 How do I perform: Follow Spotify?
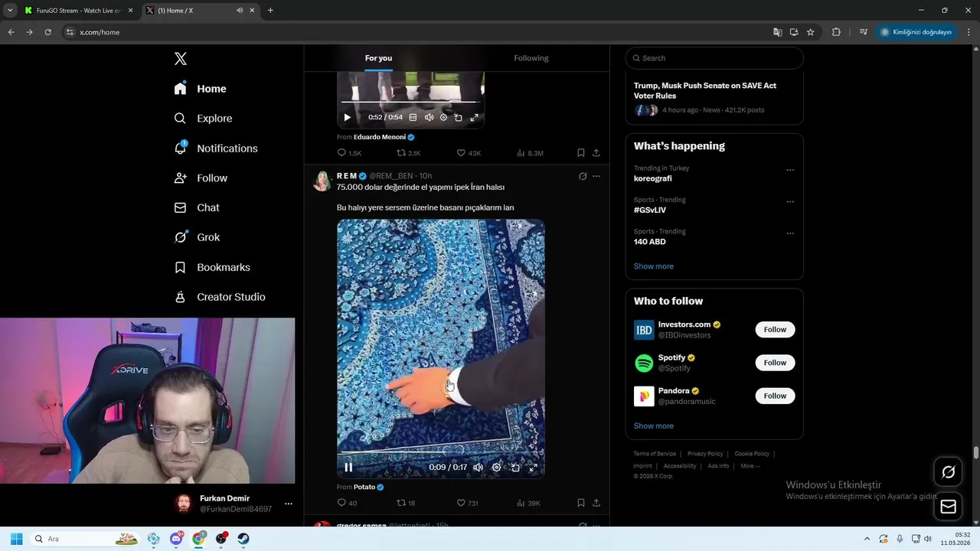pyautogui.click(x=775, y=363)
